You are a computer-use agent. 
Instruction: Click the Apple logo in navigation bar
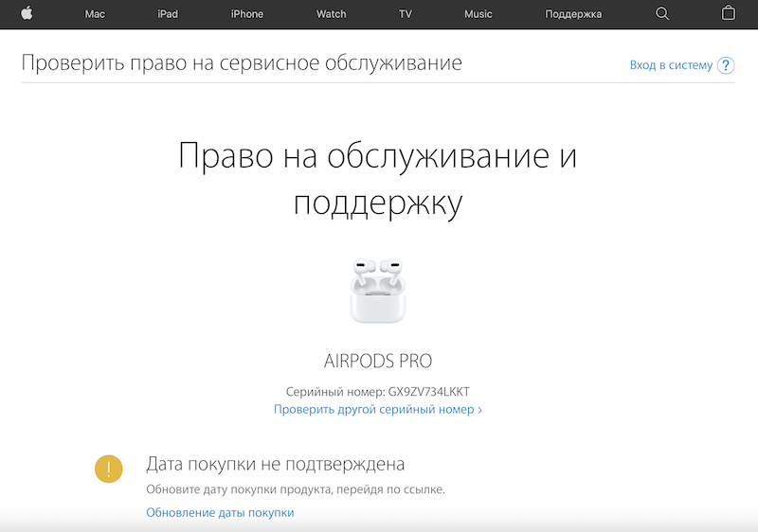click(x=27, y=13)
